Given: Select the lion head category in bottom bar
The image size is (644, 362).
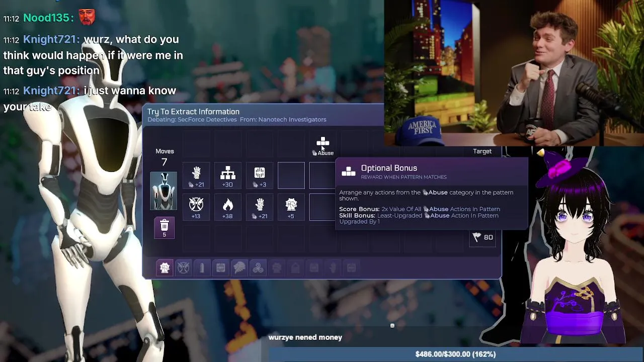Looking at the screenshot, I should (239, 268).
